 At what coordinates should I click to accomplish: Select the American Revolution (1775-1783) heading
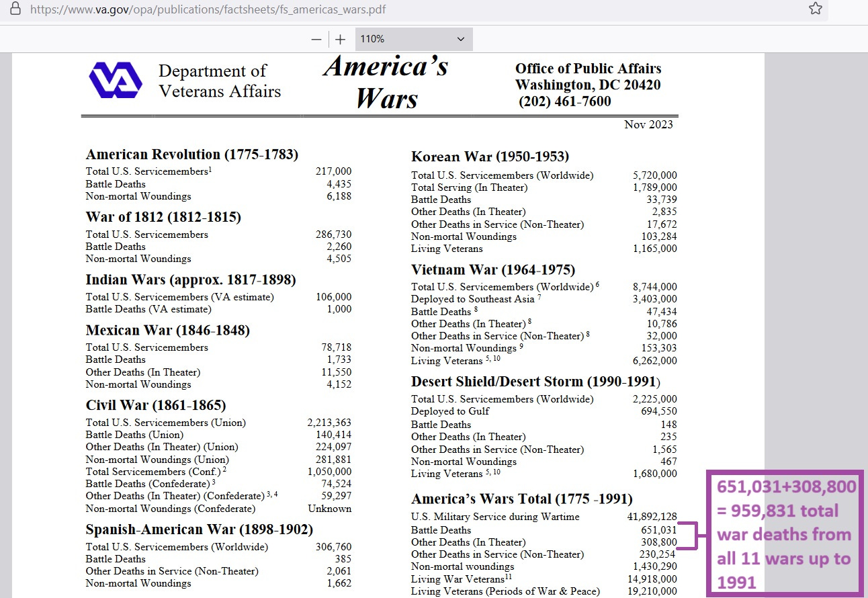pyautogui.click(x=192, y=154)
